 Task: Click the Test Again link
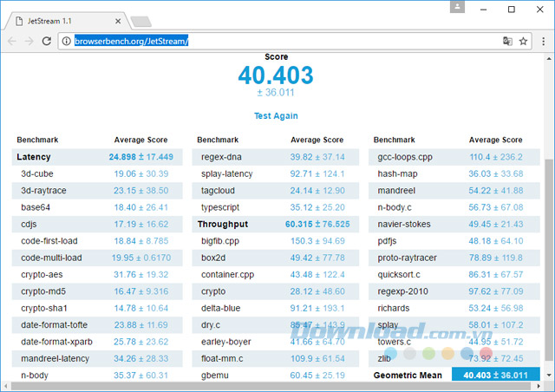click(x=276, y=115)
